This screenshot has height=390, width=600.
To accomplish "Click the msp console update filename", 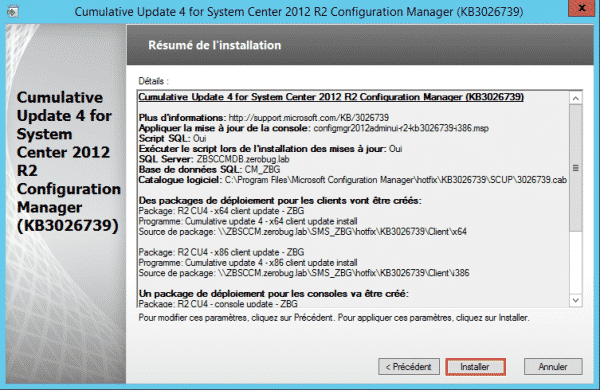I will [401, 128].
